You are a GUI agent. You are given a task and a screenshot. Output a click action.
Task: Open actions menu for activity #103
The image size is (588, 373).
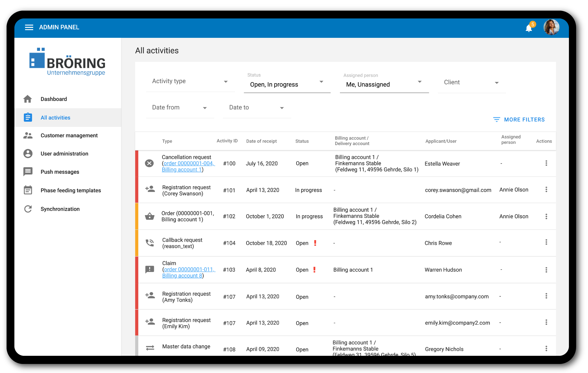click(x=546, y=270)
